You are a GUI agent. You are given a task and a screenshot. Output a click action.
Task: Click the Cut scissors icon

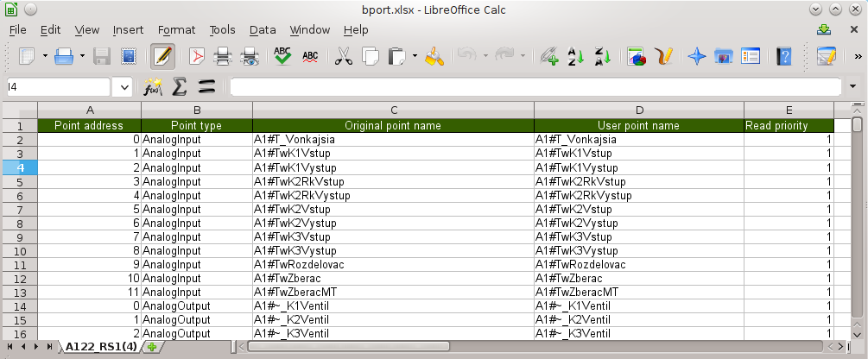343,57
